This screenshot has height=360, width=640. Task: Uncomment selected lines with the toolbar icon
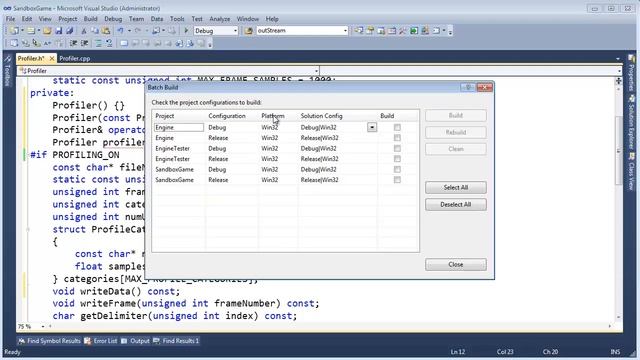point(109,43)
